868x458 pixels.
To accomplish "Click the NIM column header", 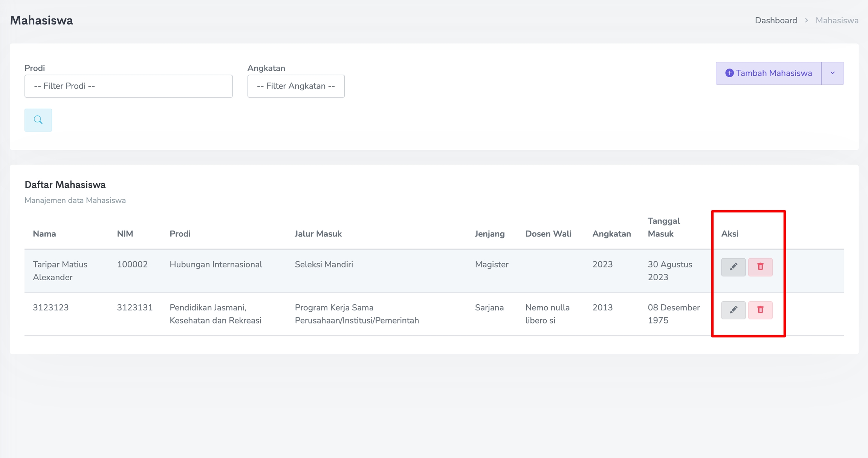I will 125,234.
